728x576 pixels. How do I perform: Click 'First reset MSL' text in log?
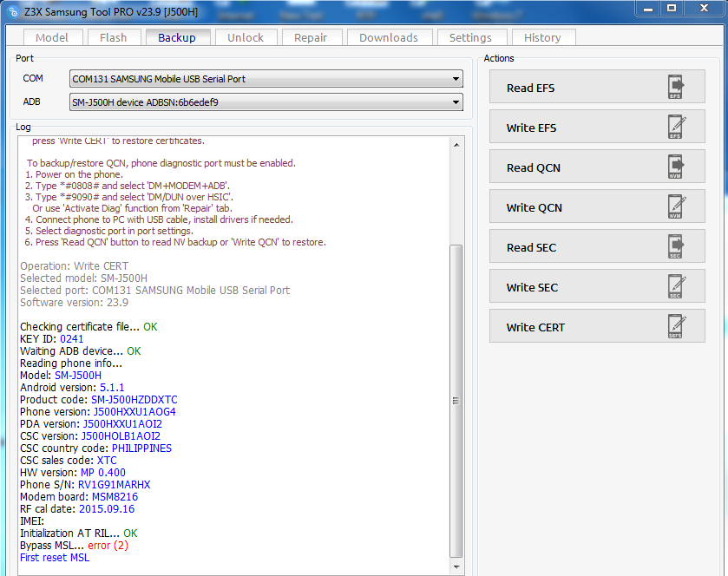click(55, 558)
